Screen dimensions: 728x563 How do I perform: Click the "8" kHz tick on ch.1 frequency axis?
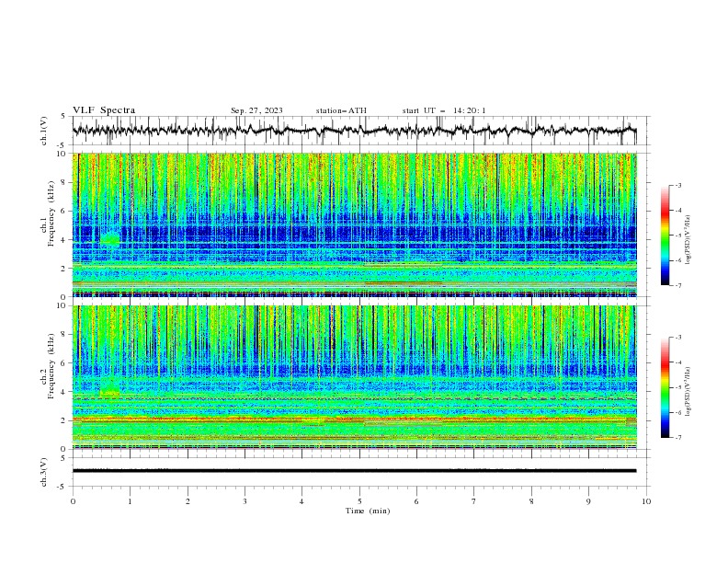point(65,182)
